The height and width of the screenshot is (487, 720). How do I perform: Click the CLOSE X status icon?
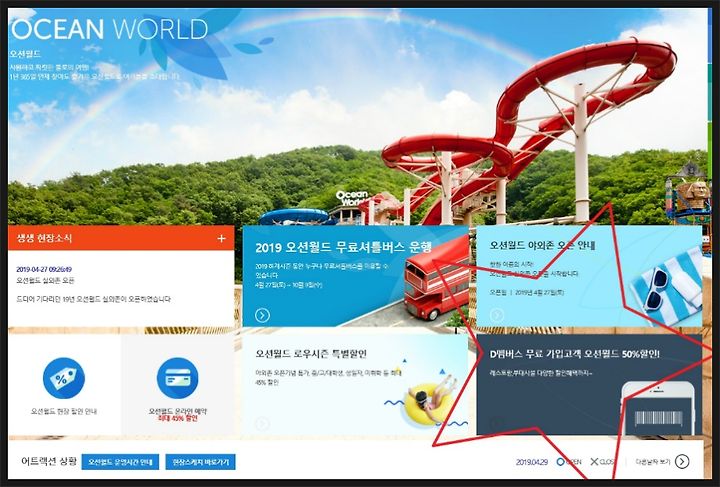pyautogui.click(x=594, y=462)
